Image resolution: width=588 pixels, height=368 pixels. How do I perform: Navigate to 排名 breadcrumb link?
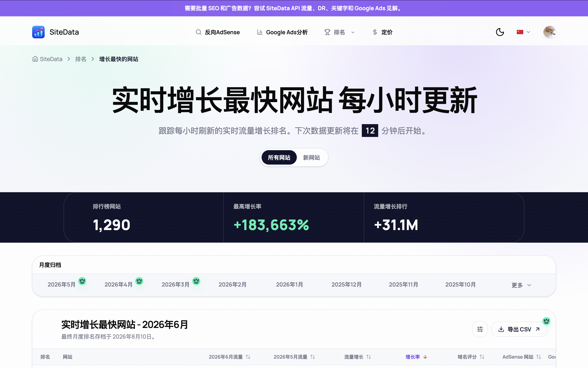(81, 59)
